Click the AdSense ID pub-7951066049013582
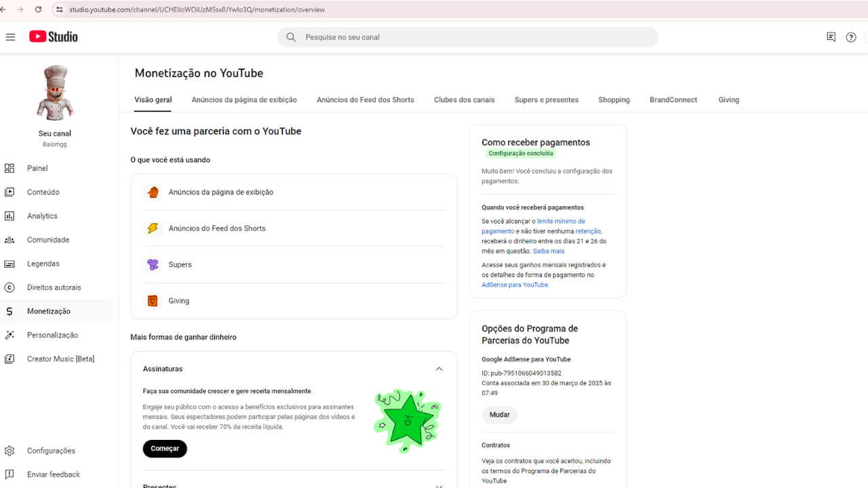The width and height of the screenshot is (868, 488). point(521,373)
